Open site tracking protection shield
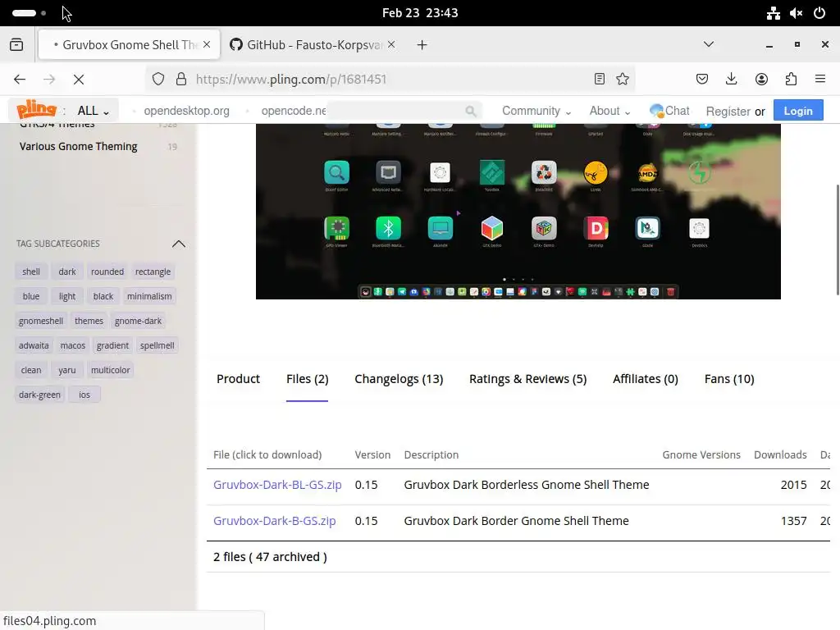The width and height of the screenshot is (840, 630). click(x=158, y=80)
